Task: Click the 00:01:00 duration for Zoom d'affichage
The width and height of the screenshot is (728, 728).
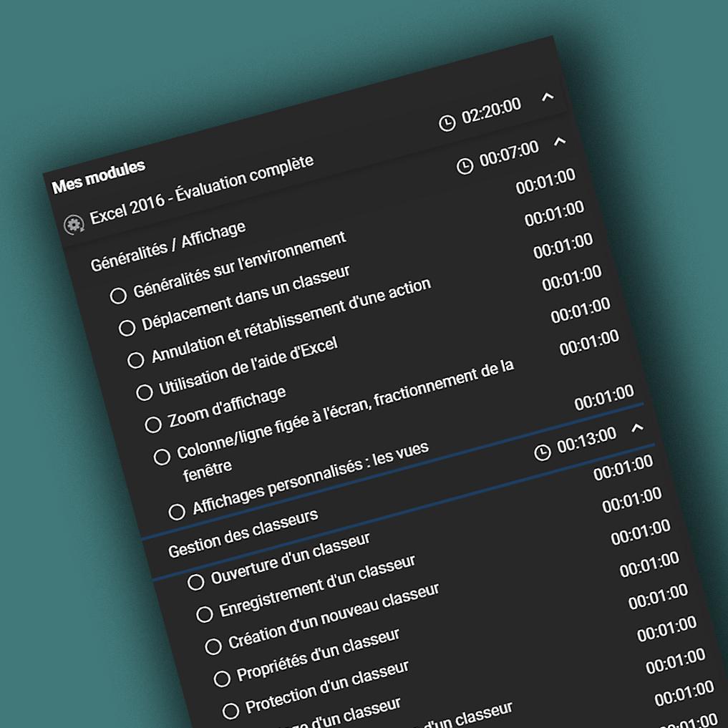Action: [581, 310]
